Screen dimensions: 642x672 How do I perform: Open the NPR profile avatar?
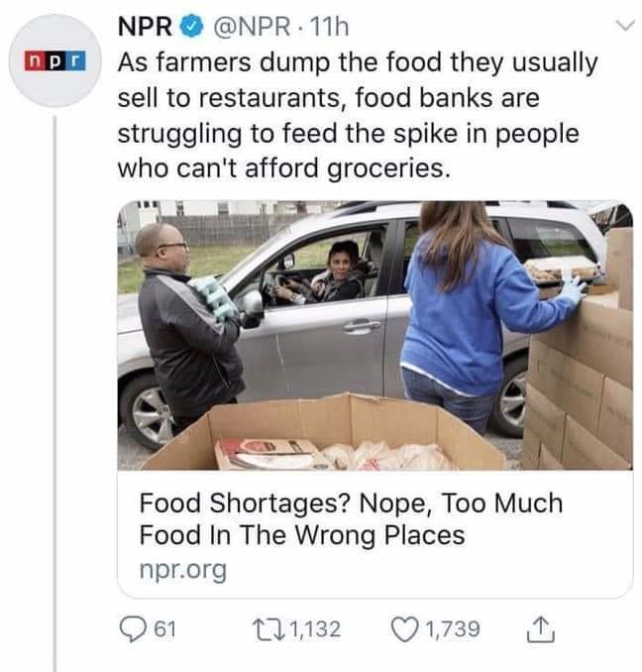53,61
